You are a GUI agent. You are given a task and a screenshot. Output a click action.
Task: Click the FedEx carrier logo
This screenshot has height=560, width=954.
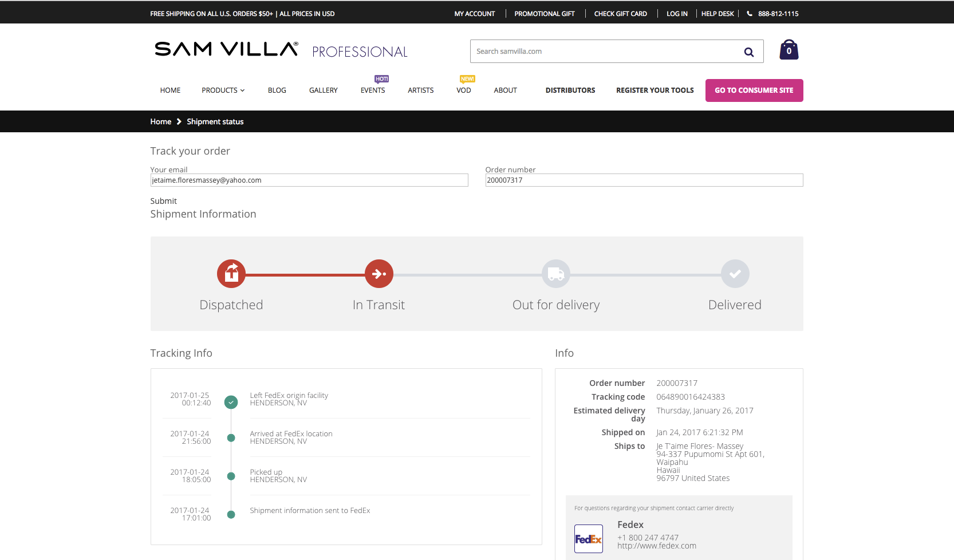(x=588, y=538)
